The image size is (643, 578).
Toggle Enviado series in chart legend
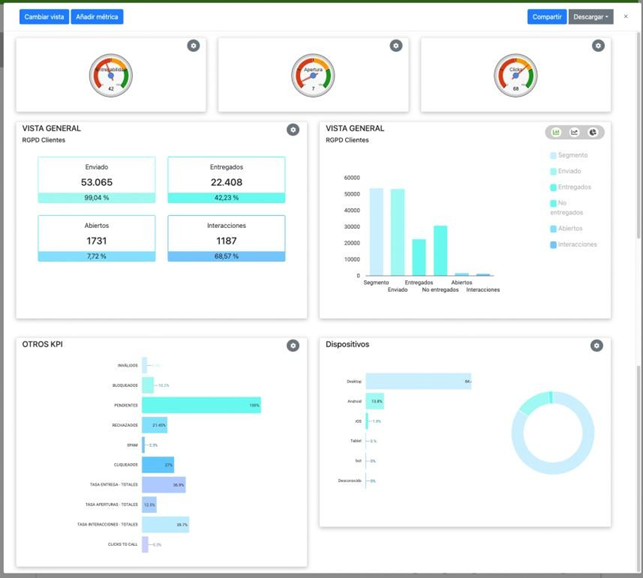click(x=565, y=171)
